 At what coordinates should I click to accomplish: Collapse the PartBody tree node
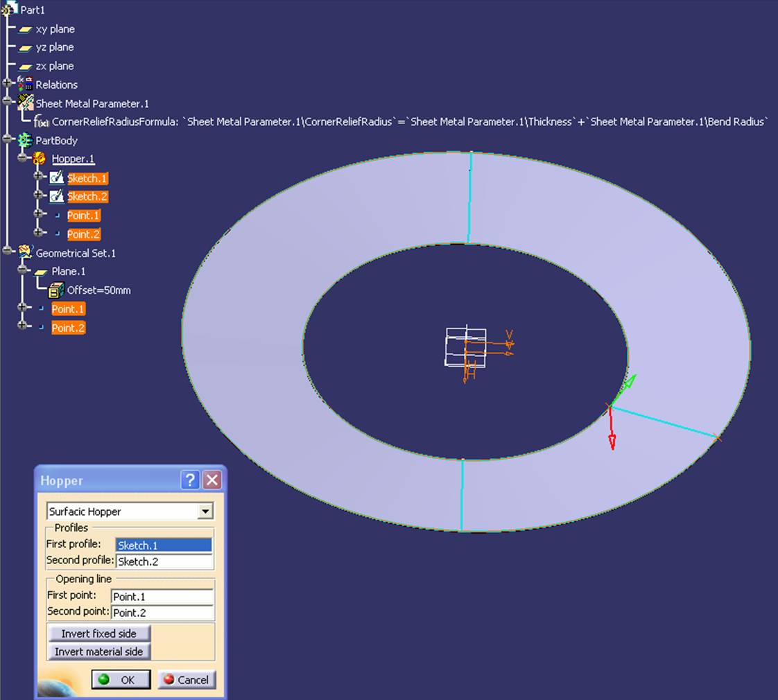click(x=7, y=139)
